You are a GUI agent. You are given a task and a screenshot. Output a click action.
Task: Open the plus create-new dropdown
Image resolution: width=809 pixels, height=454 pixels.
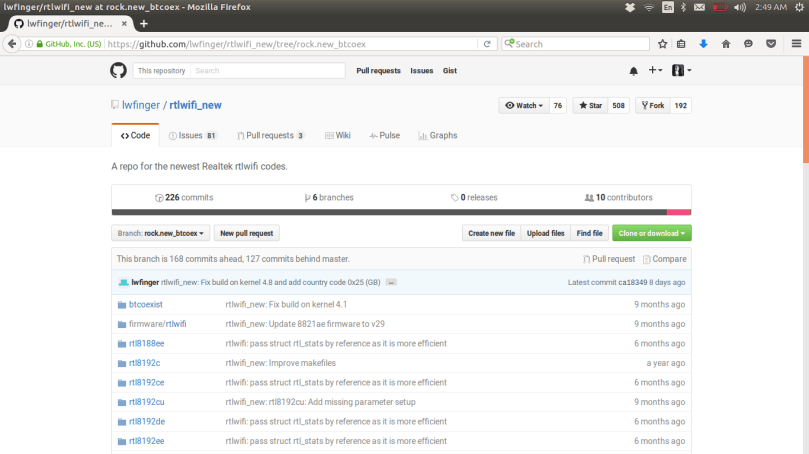click(x=655, y=70)
